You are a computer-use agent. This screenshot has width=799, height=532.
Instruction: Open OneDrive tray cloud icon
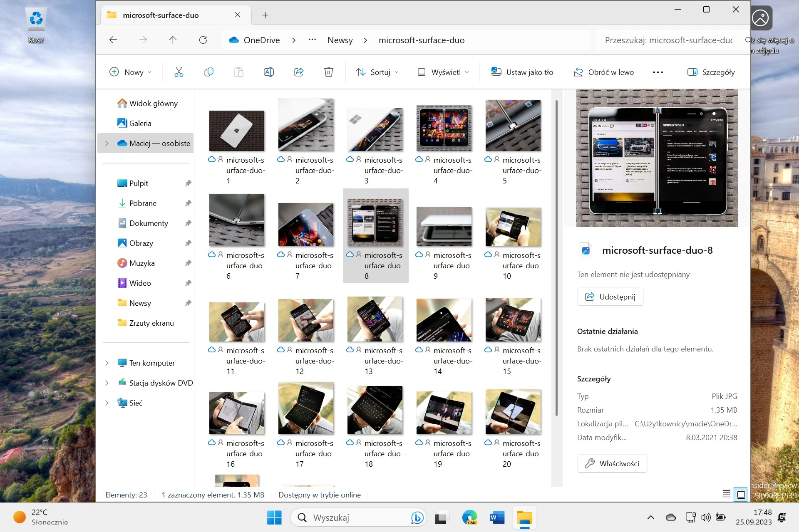click(671, 517)
